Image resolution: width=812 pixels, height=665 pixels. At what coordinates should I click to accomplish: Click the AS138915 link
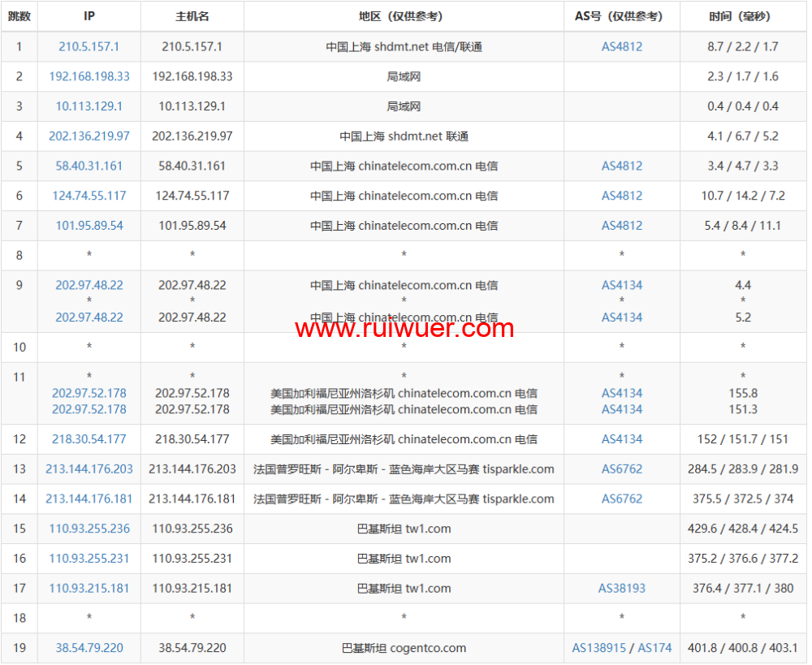[x=599, y=648]
